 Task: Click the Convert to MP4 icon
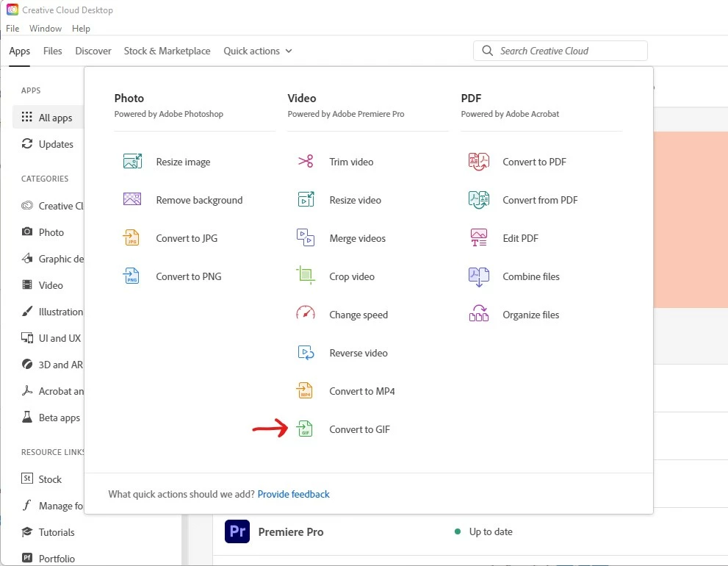(x=305, y=390)
